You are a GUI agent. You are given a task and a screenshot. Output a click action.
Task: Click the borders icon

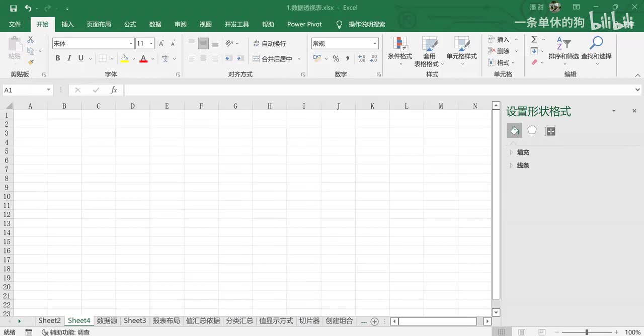[103, 59]
